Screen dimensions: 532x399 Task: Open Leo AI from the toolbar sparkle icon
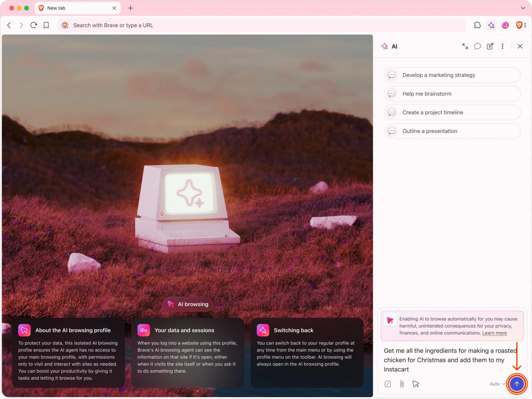(491, 25)
